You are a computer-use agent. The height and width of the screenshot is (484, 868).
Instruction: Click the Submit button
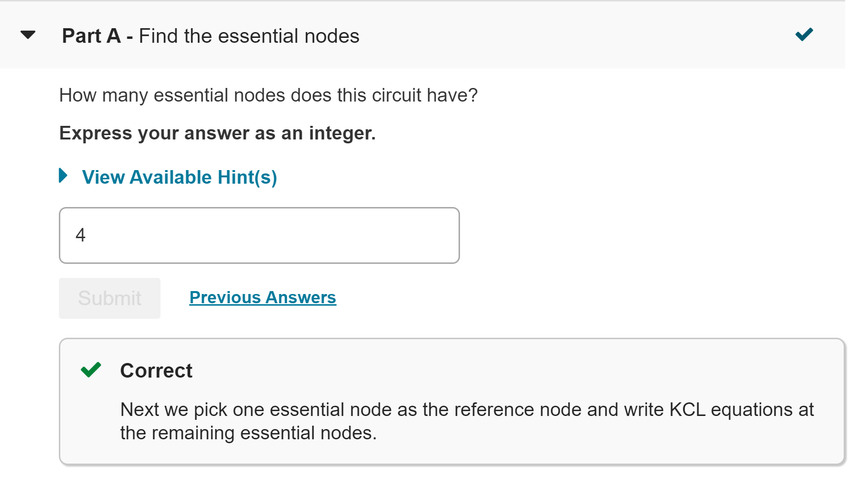click(x=109, y=298)
